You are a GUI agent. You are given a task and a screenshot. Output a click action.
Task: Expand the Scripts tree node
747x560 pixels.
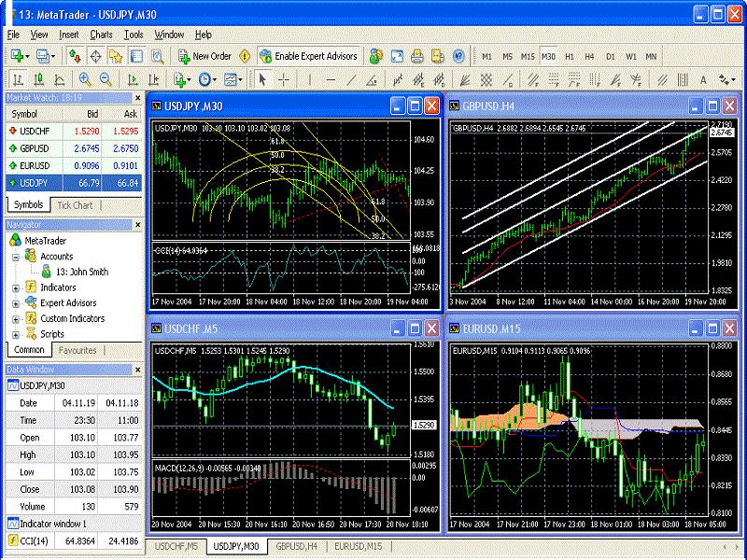point(16,335)
